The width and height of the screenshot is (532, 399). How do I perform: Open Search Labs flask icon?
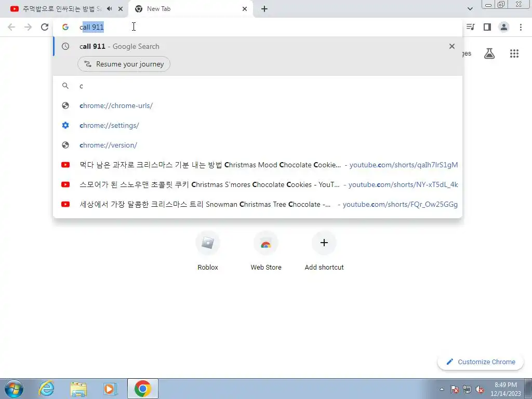point(489,54)
